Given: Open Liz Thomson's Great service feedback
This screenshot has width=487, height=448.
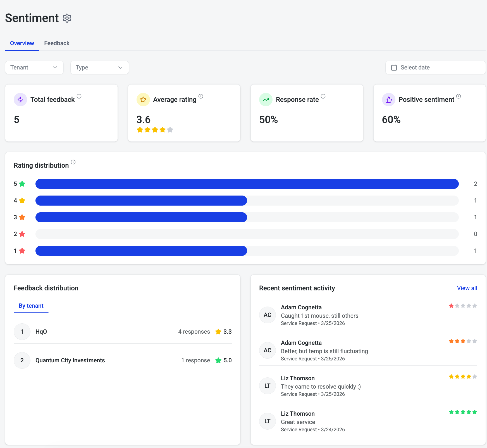Looking at the screenshot, I should [x=368, y=421].
